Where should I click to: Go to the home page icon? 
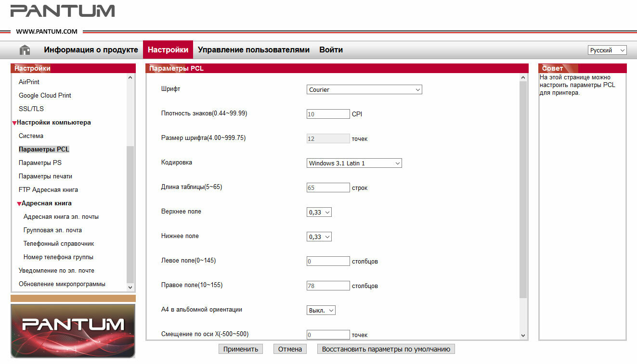click(x=25, y=50)
